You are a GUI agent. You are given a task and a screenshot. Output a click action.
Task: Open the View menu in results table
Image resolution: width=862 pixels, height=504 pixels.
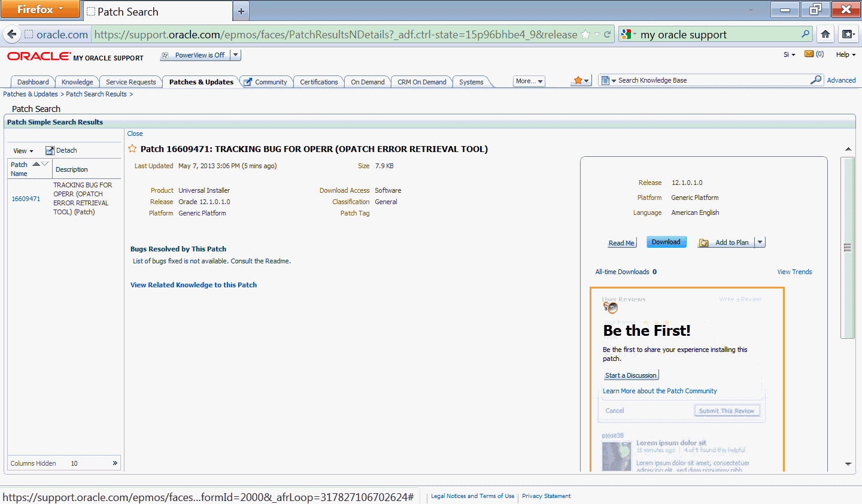pos(23,151)
